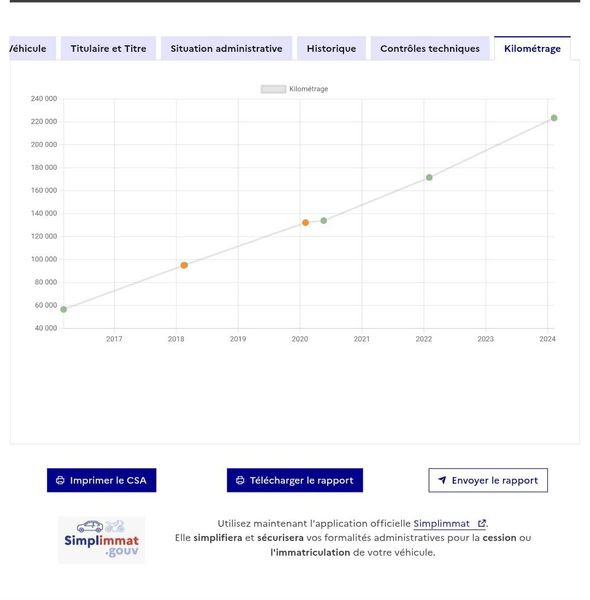Image resolution: width=590 pixels, height=600 pixels.
Task: Click the Imprimer le CSA button
Action: [x=101, y=480]
